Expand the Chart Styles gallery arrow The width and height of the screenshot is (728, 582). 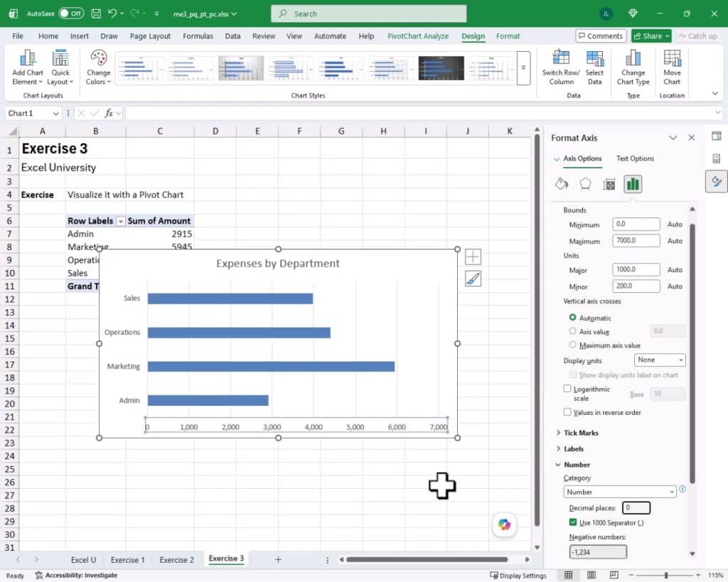click(523, 68)
